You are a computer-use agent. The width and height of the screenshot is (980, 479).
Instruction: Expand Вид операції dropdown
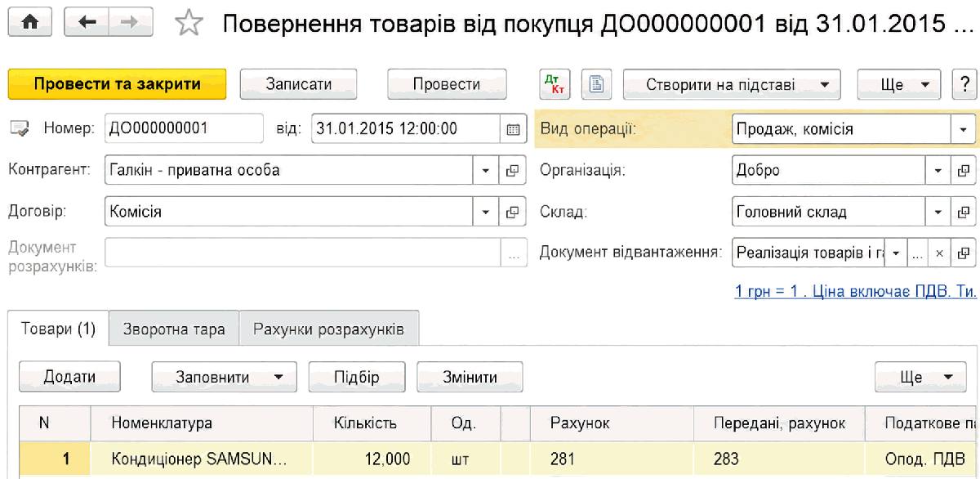[964, 128]
